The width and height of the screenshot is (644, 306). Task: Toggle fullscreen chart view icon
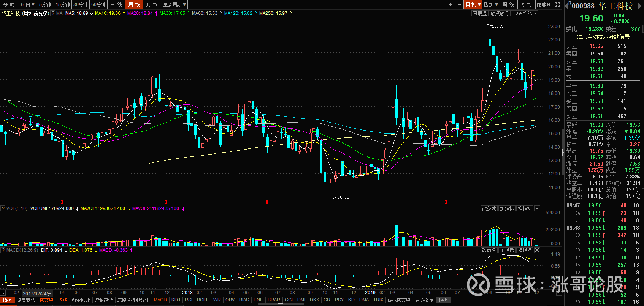[x=557, y=5]
